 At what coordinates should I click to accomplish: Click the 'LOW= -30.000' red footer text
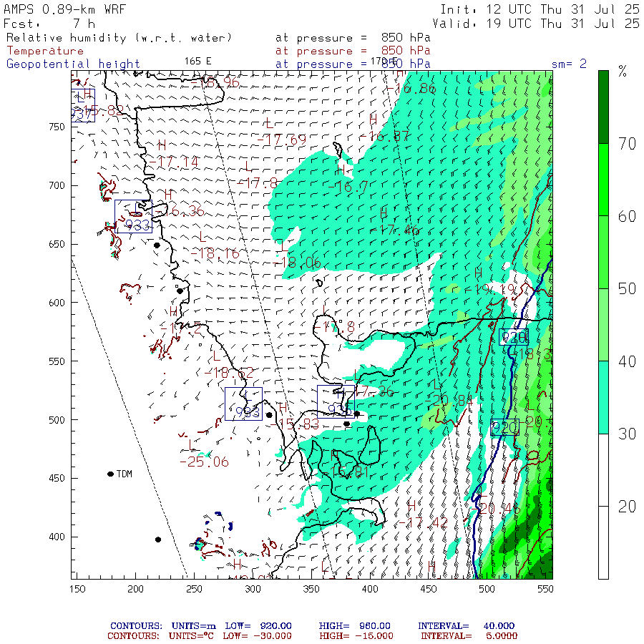click(x=258, y=636)
